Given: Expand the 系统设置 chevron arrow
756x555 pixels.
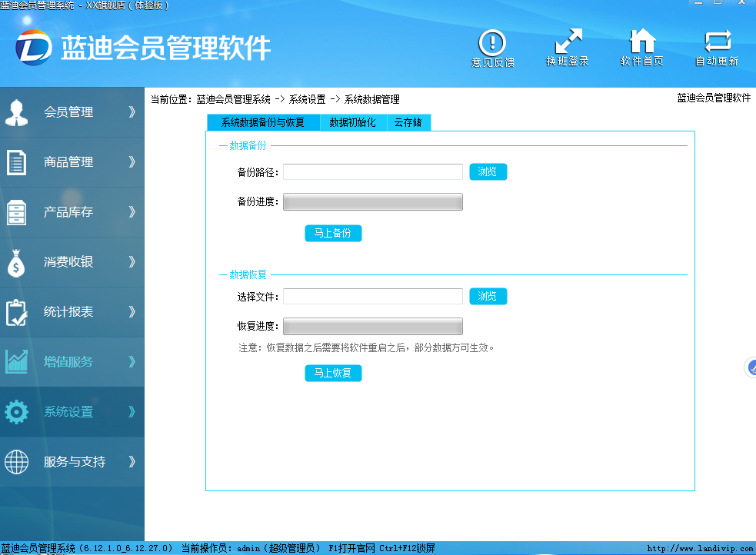Looking at the screenshot, I should click(x=132, y=412).
